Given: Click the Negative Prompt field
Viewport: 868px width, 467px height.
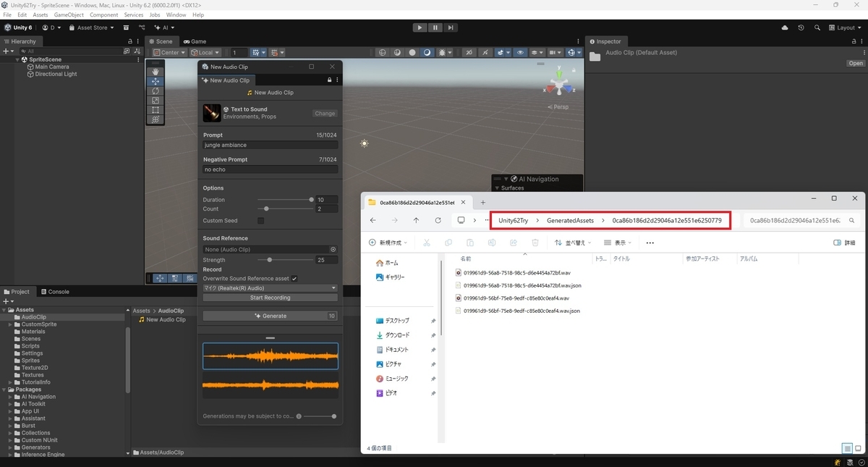Looking at the screenshot, I should [x=270, y=169].
